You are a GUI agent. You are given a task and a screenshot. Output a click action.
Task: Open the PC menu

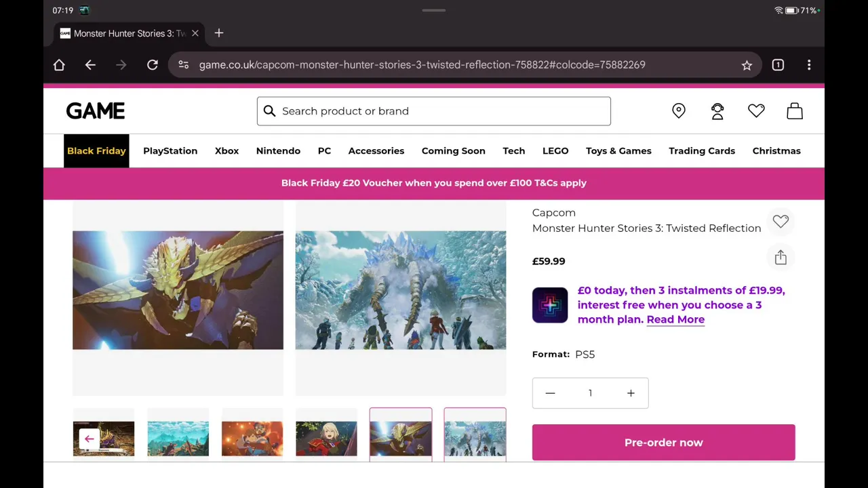tap(324, 150)
